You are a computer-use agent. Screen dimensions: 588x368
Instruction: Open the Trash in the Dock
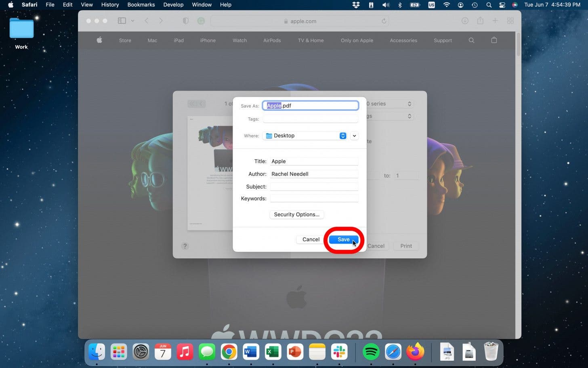pyautogui.click(x=491, y=351)
